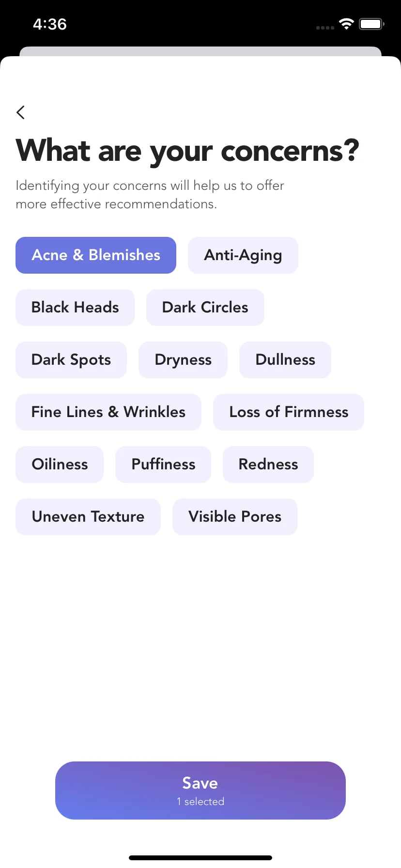Enable the Dullness chip

(285, 360)
